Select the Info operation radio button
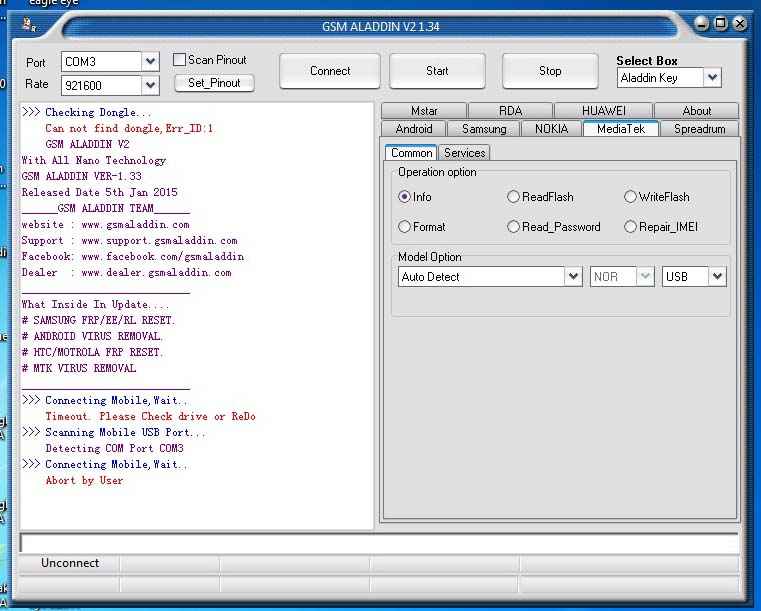The image size is (761, 611). tap(404, 197)
